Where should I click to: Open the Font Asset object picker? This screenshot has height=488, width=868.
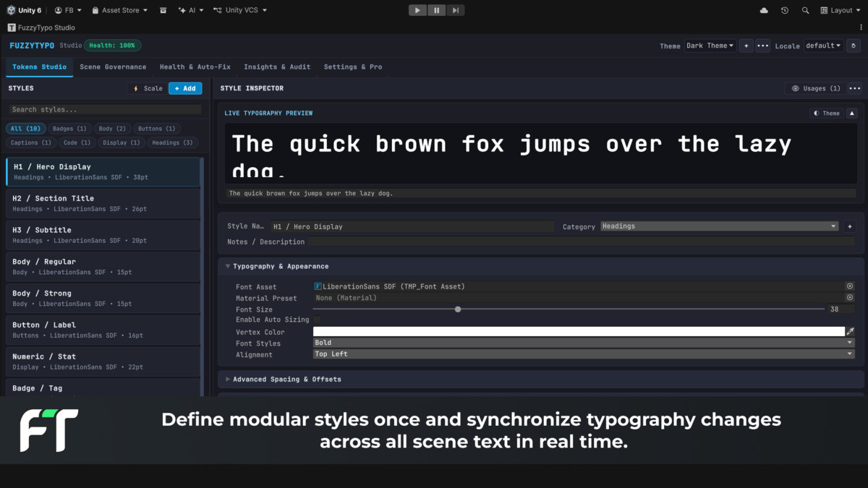(850, 286)
